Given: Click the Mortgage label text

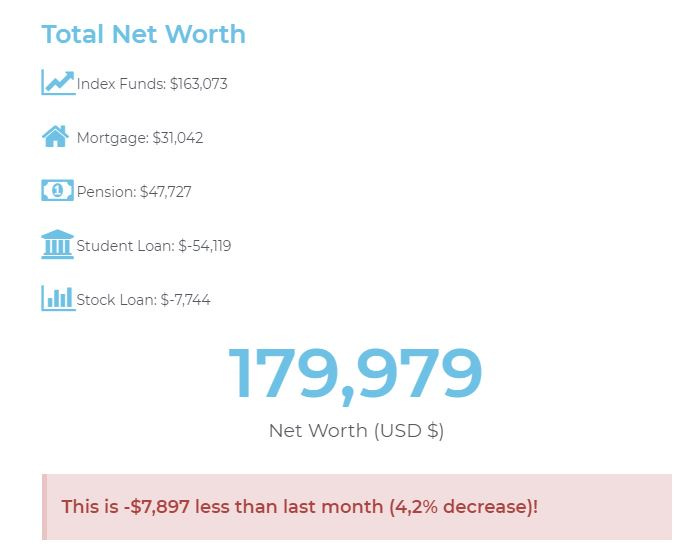Looking at the screenshot, I should pos(111,138).
